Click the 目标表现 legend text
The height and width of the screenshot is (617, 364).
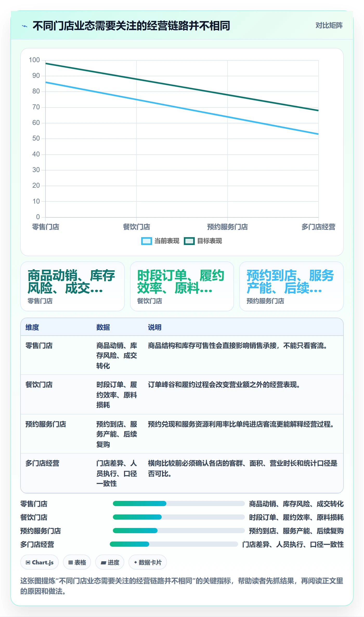pos(210,241)
